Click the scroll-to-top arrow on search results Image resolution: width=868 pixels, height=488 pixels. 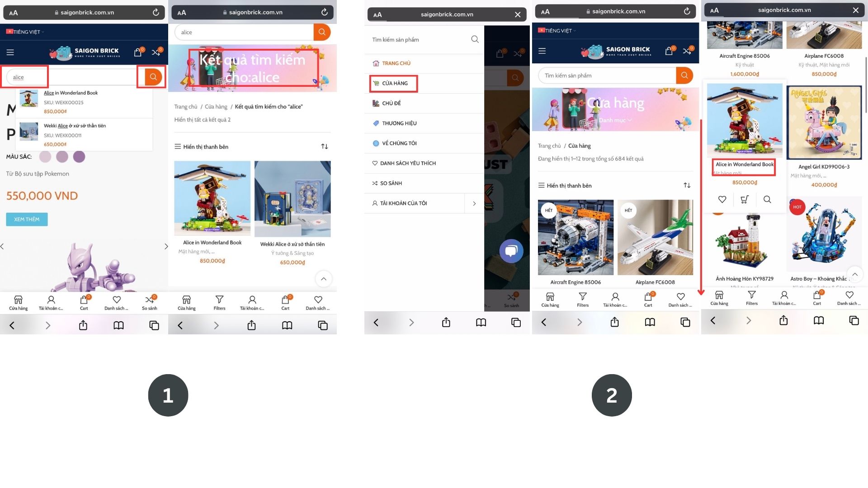click(324, 279)
